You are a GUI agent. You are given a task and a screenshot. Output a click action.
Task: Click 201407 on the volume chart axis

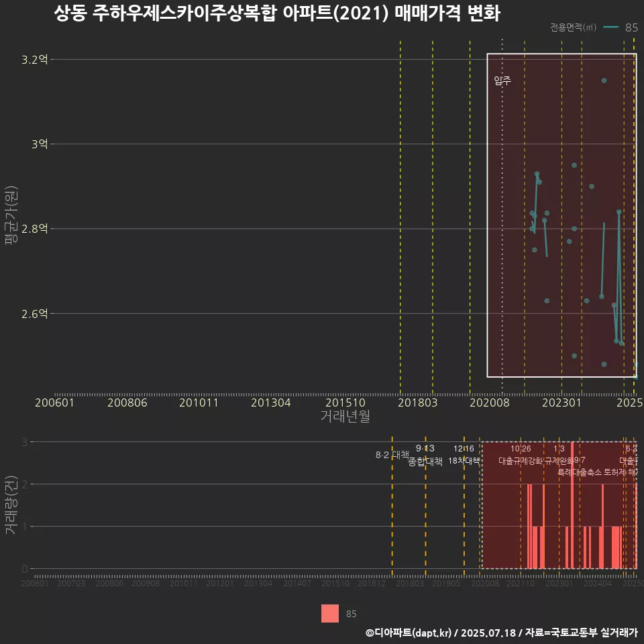pyautogui.click(x=297, y=583)
